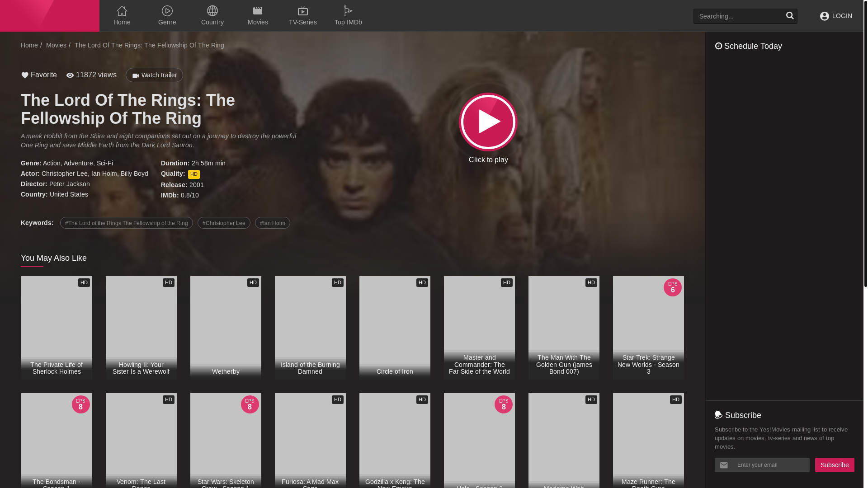The image size is (868, 488).
Task: Click release year 2001
Action: click(197, 185)
